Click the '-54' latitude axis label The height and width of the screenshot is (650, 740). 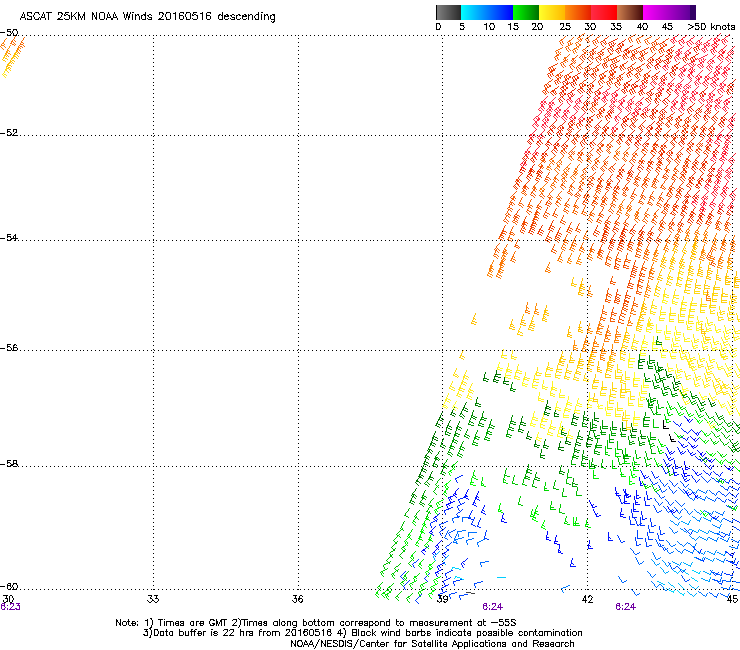(9, 237)
